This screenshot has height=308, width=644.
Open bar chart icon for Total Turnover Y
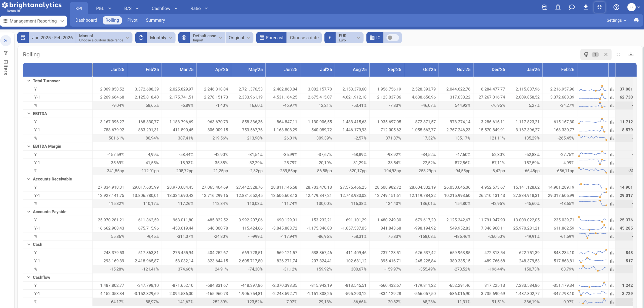[x=612, y=89]
